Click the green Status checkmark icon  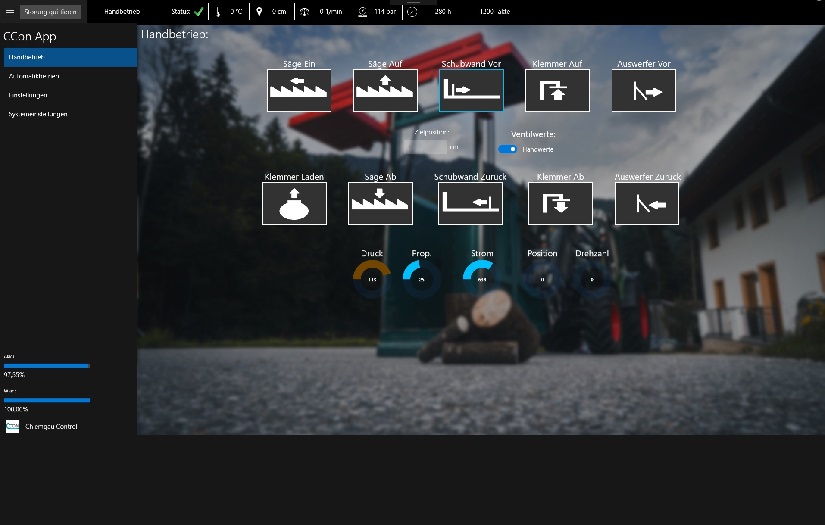coord(198,12)
